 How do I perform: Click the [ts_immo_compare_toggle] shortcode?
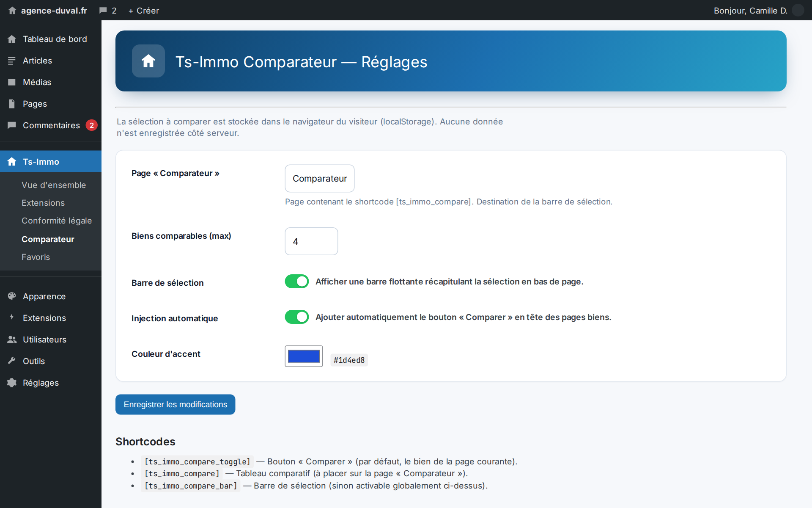pos(198,462)
